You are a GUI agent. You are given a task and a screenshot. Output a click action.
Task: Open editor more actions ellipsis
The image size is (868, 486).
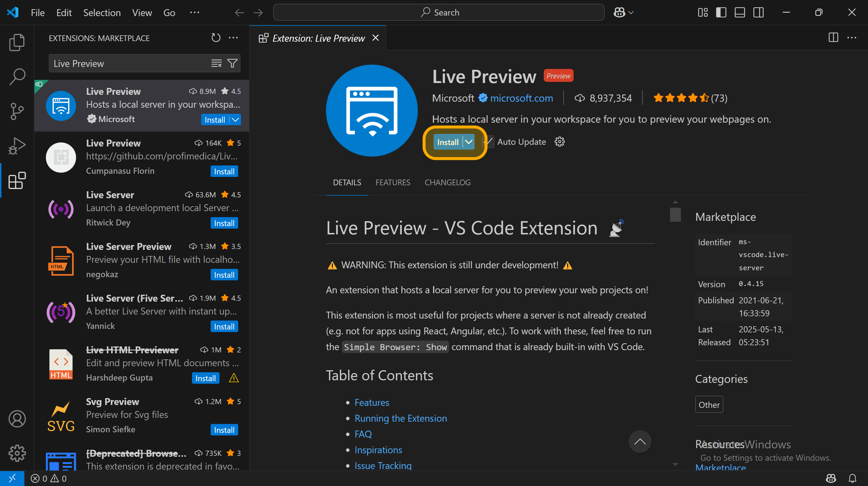852,37
